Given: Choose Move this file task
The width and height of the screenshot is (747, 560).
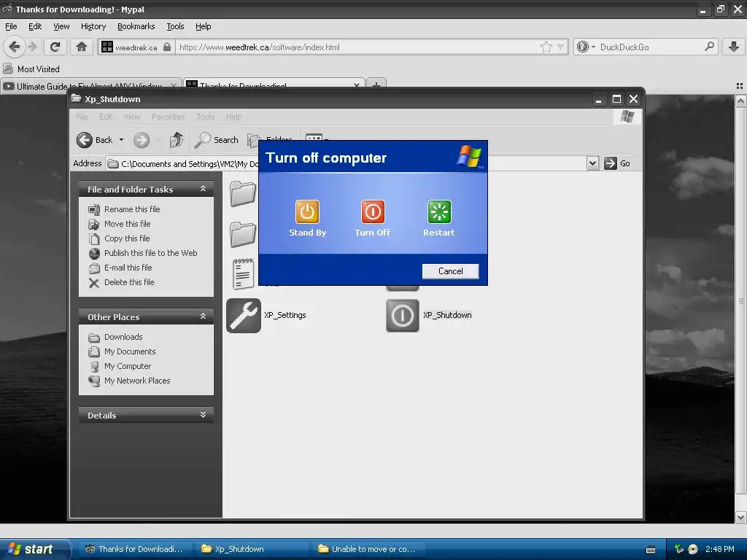Looking at the screenshot, I should point(127,224).
